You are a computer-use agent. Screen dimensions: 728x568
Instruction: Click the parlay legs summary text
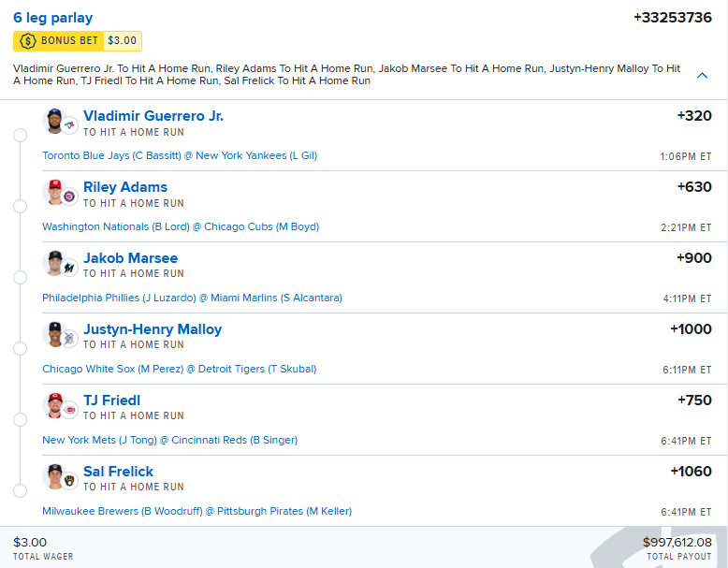[347, 74]
